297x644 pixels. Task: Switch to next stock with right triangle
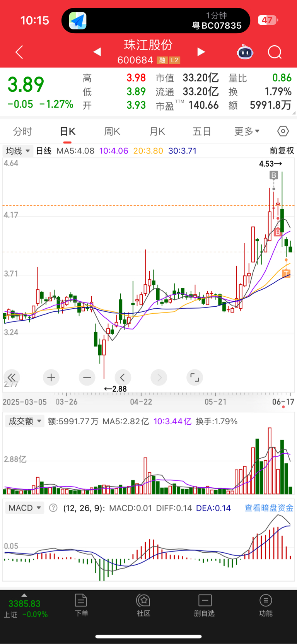[201, 52]
